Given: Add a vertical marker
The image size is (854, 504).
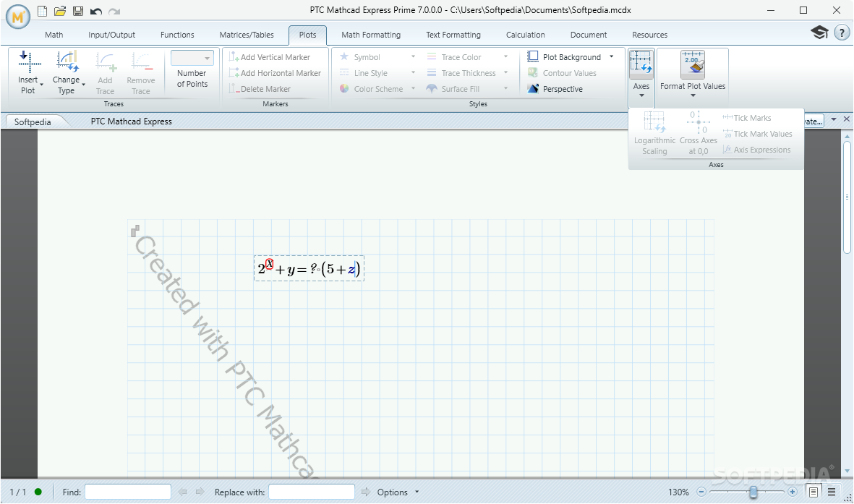Looking at the screenshot, I should [x=270, y=56].
